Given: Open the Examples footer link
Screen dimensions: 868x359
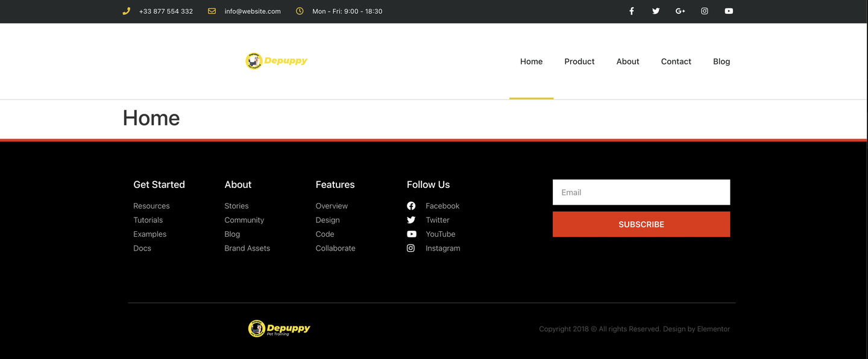Looking at the screenshot, I should [x=149, y=234].
